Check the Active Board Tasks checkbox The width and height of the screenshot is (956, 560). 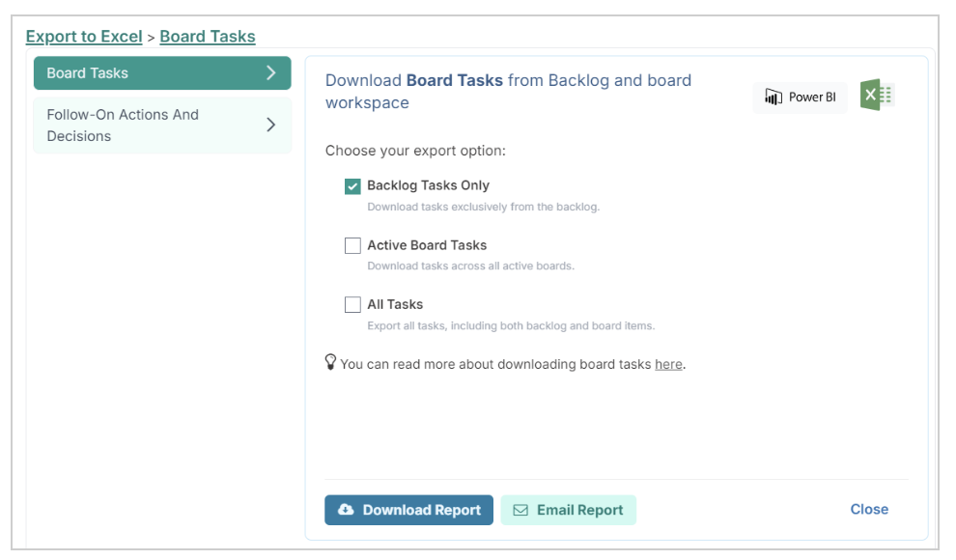pos(352,245)
